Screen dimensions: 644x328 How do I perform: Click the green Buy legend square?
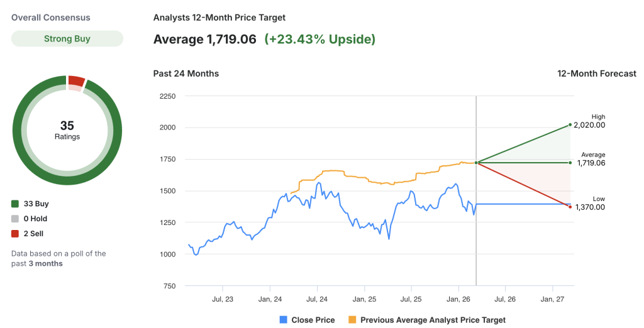click(15, 204)
